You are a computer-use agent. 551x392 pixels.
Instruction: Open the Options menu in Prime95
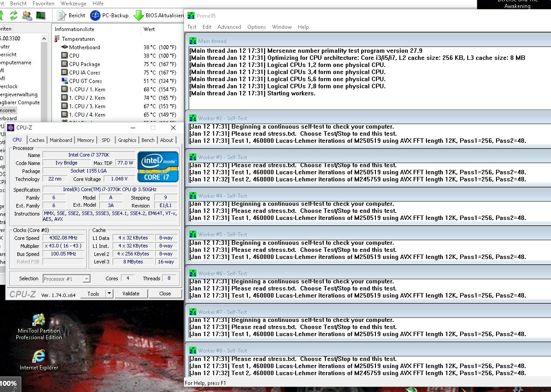(x=257, y=27)
